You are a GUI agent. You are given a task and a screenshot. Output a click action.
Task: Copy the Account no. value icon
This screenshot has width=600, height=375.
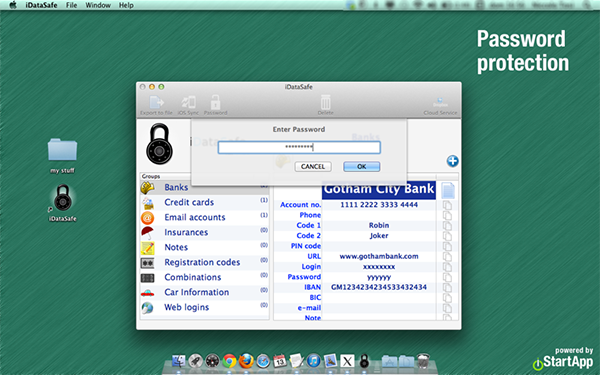tap(447, 205)
